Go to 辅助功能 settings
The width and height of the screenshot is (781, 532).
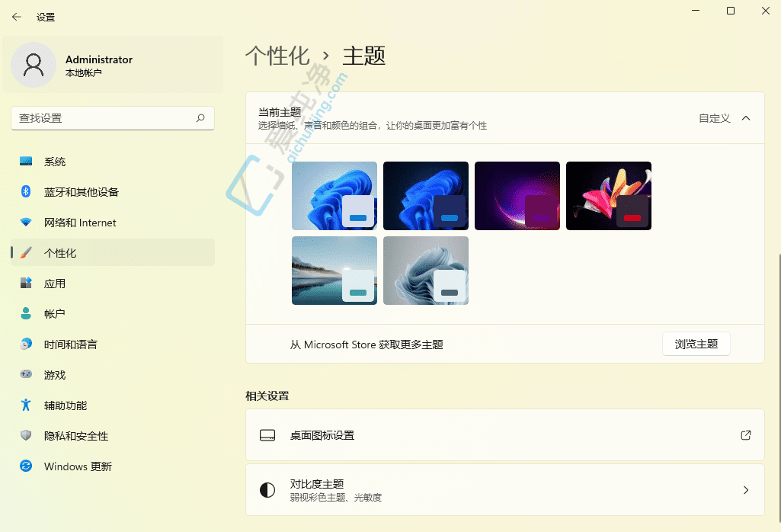[x=113, y=405]
